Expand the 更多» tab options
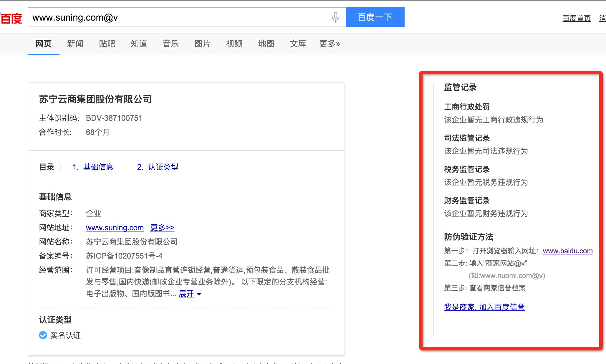 click(x=330, y=44)
